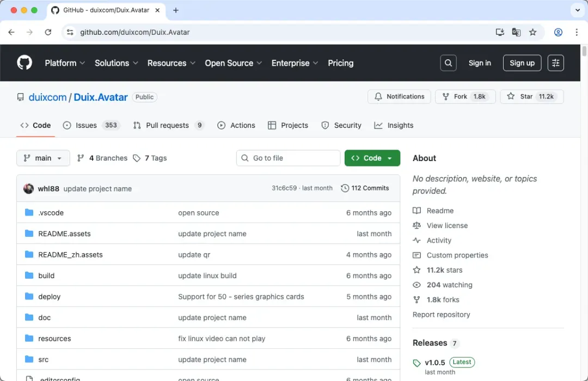
Task: Click the appearance settings sliders icon
Action: pos(555,63)
